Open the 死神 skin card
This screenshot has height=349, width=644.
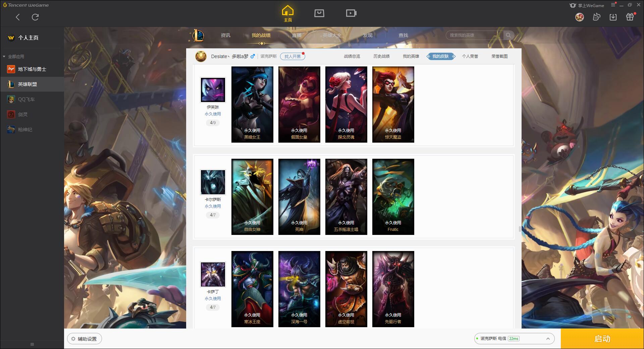tap(299, 197)
